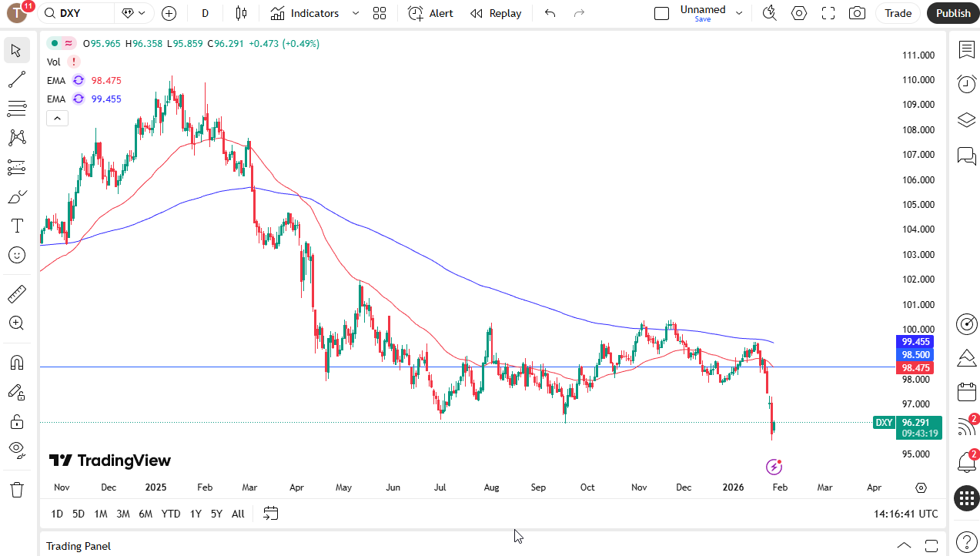The width and height of the screenshot is (980, 556).
Task: Change the D timeframe interval
Action: pos(205,13)
